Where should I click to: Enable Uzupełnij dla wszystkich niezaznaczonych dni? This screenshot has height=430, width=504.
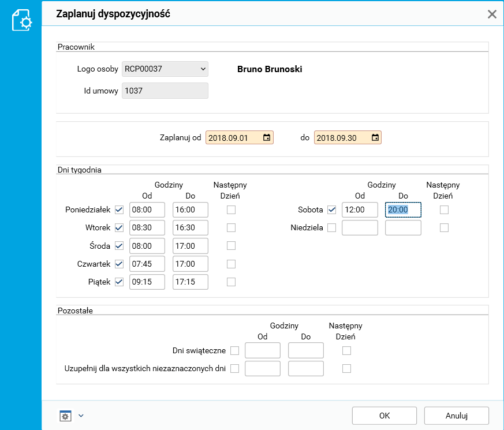pyautogui.click(x=234, y=368)
